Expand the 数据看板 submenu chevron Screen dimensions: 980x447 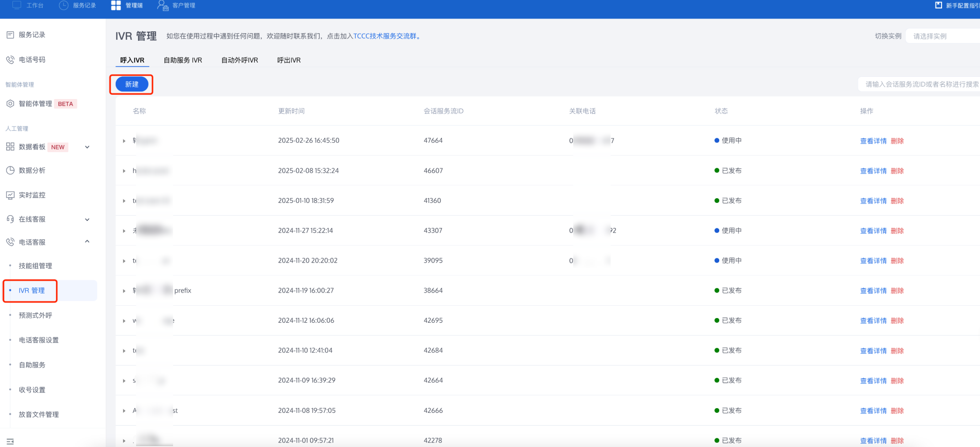87,147
